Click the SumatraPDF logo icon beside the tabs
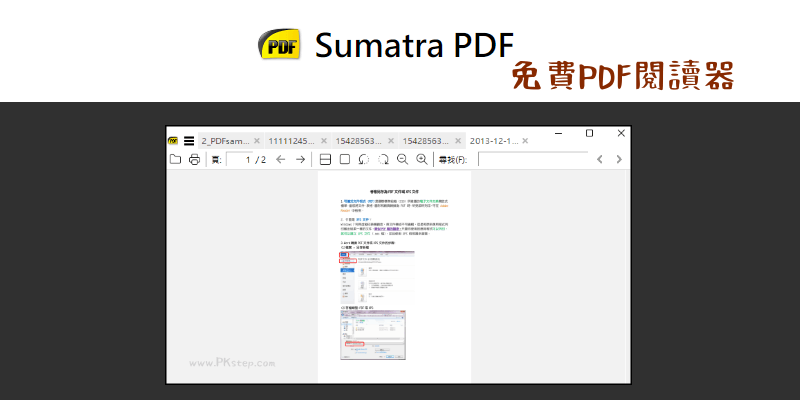Image resolution: width=800 pixels, height=400 pixels. click(x=173, y=141)
